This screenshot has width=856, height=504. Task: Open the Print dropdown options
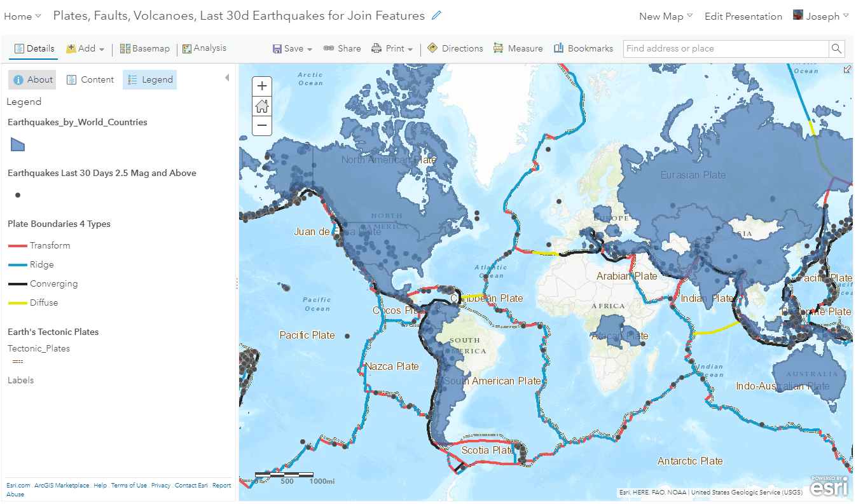click(392, 48)
